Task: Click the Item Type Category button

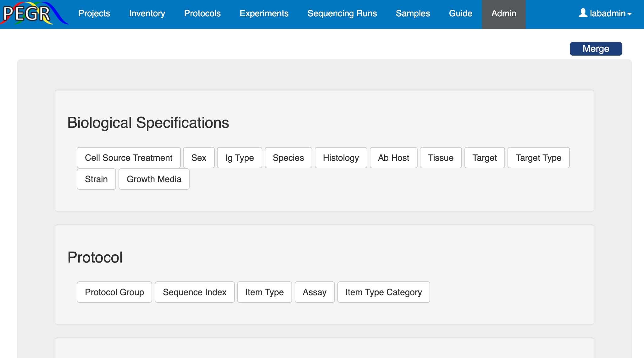Action: [383, 292]
